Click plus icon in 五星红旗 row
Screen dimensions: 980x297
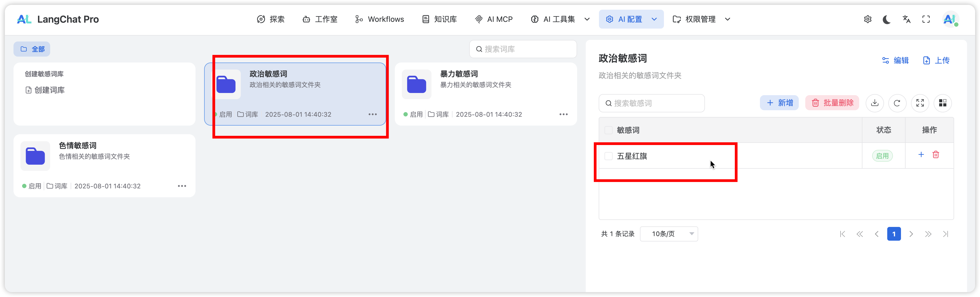(921, 155)
